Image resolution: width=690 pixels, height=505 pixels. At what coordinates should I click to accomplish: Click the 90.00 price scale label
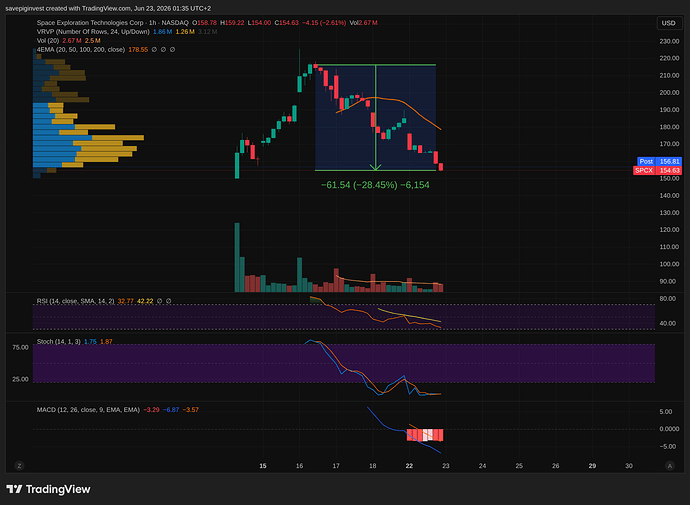669,281
